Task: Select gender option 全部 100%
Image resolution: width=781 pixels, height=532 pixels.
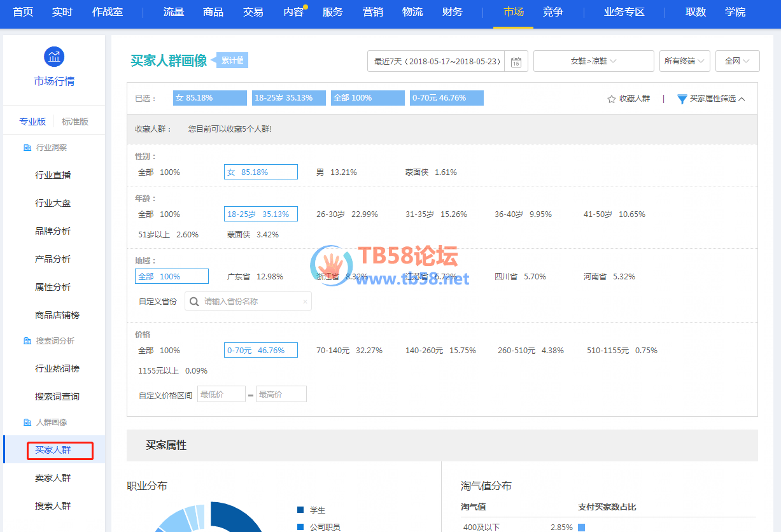Action: pos(159,172)
